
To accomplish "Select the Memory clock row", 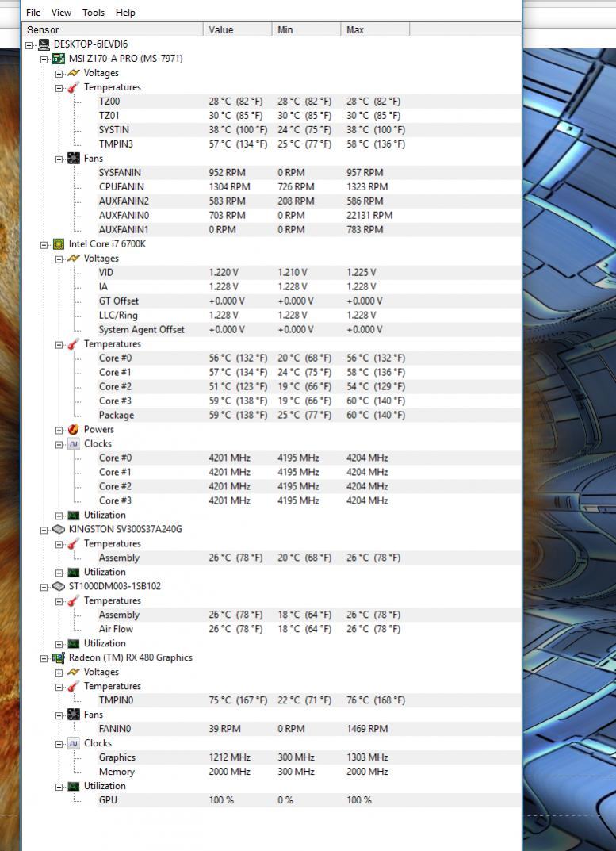I will click(308, 772).
